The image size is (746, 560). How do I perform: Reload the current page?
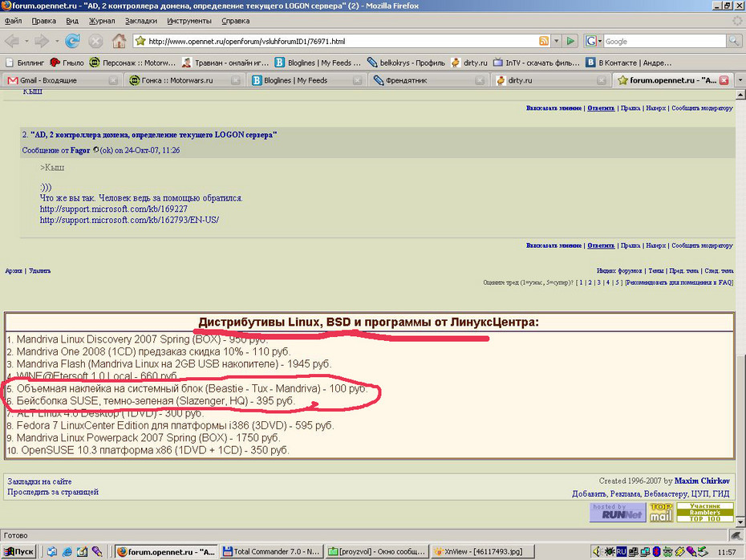pos(72,42)
